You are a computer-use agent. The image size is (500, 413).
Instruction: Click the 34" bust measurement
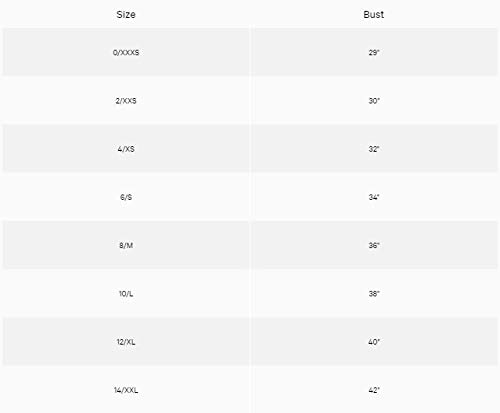[x=374, y=197]
